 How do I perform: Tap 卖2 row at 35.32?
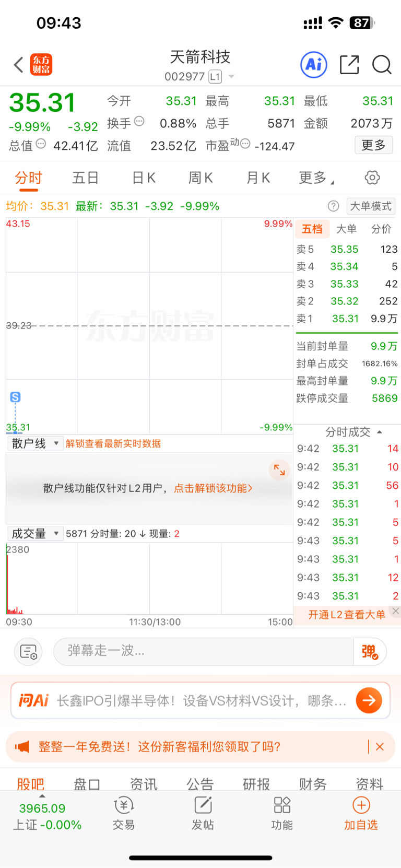347,301
